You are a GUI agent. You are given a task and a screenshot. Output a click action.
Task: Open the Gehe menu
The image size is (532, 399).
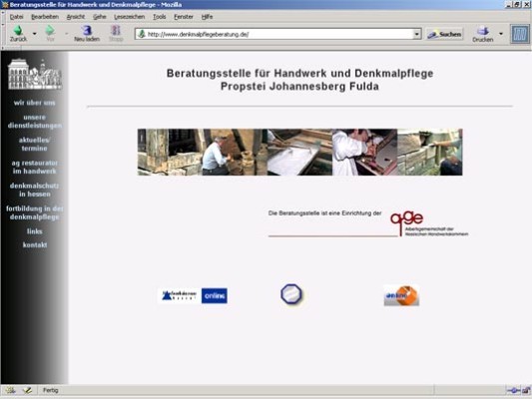click(100, 17)
